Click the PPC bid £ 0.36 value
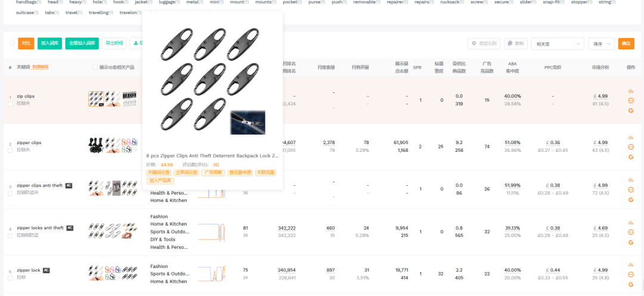644x296 pixels. click(553, 143)
